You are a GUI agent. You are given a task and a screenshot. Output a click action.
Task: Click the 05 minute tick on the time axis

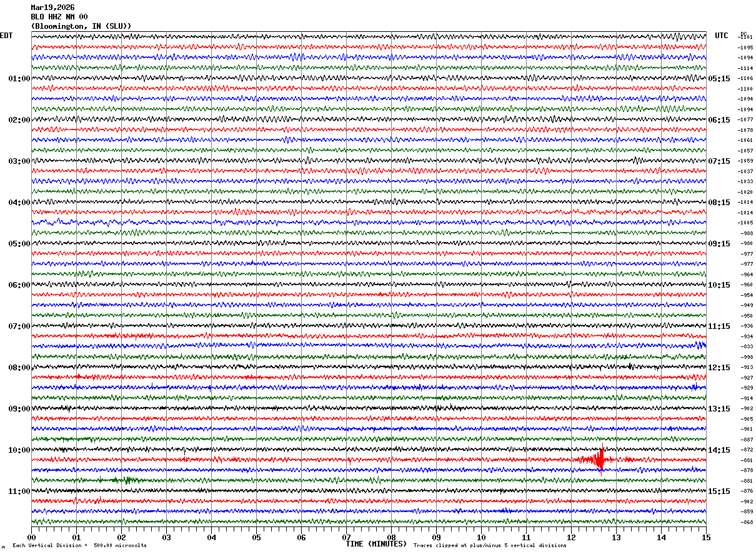256,537
